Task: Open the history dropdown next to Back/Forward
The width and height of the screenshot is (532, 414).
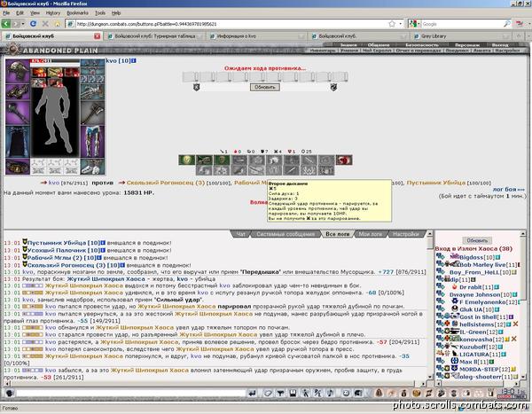Action: point(23,24)
